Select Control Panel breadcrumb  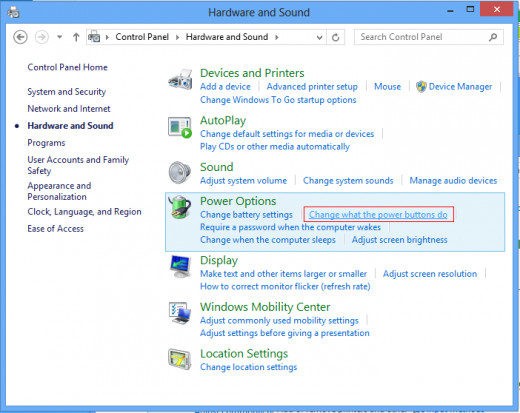coord(142,37)
